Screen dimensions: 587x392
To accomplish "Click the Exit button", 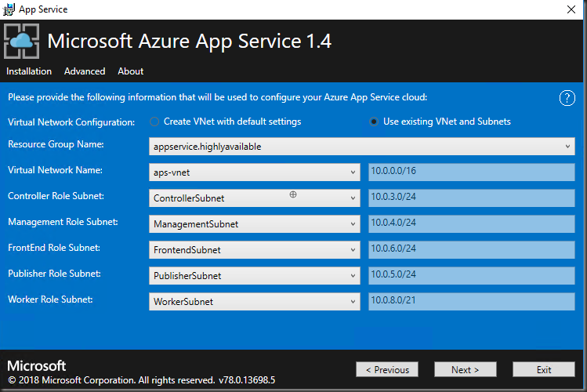I will tap(544, 369).
